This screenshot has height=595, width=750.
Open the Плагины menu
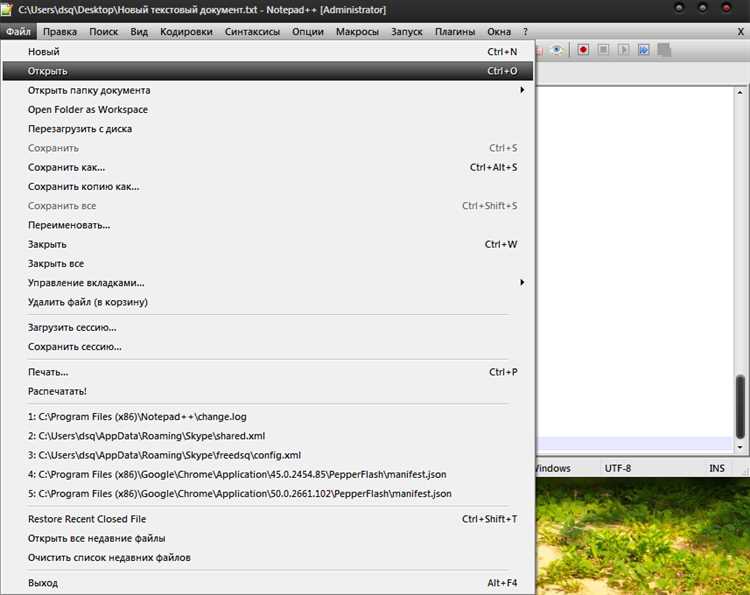pos(455,32)
